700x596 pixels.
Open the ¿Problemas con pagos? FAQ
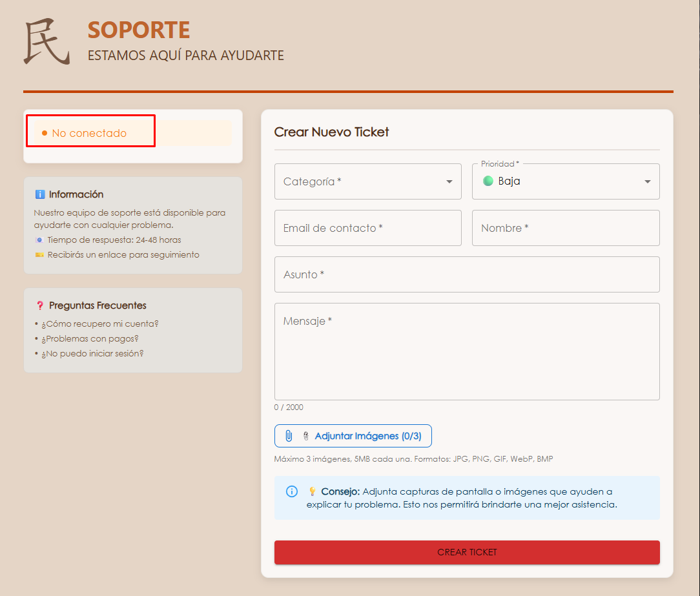coord(90,338)
